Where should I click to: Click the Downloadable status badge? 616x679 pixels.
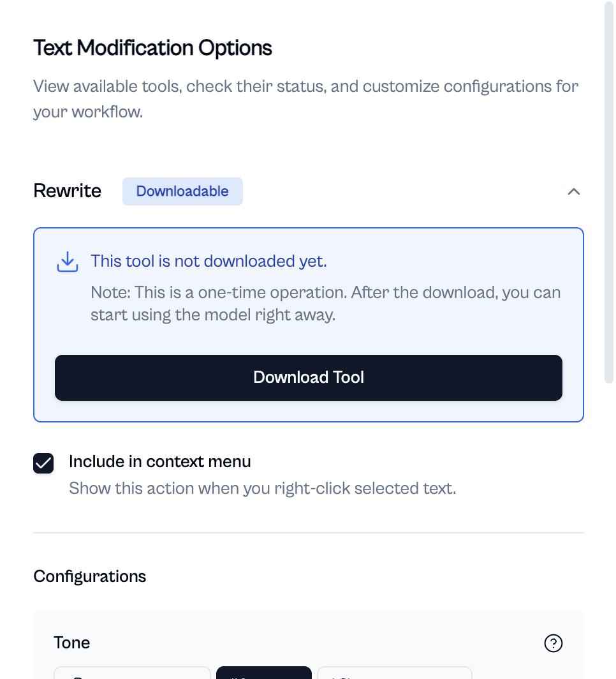(182, 191)
